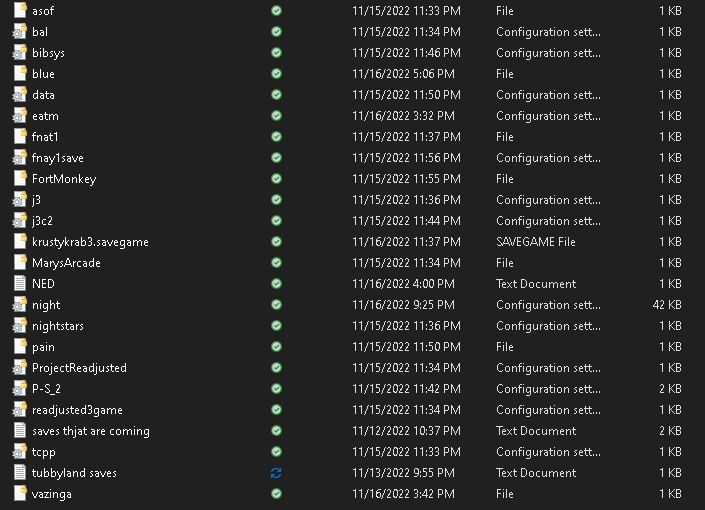This screenshot has height=510, width=705.
Task: Select the MarysArcade file name
Action: pos(66,262)
